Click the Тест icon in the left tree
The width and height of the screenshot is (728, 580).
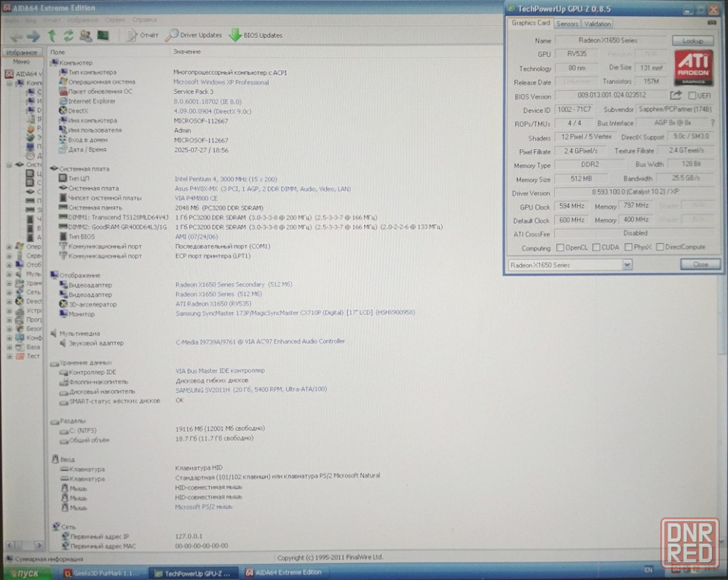pyautogui.click(x=20, y=356)
